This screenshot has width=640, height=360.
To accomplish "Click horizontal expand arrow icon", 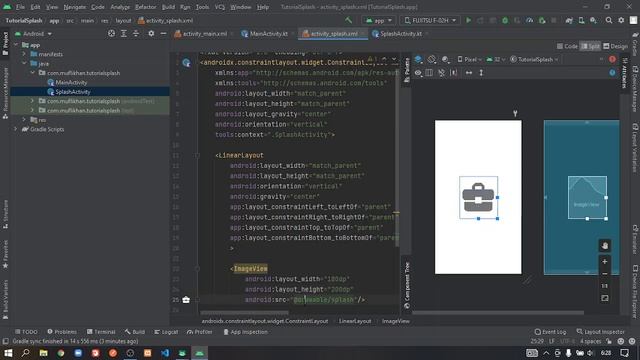I will click(469, 73).
